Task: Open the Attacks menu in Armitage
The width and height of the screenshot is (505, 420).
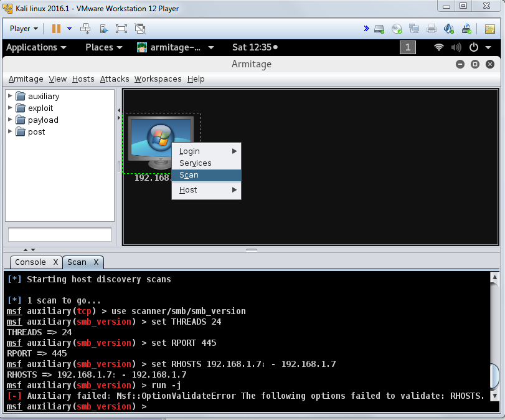Action: 115,79
